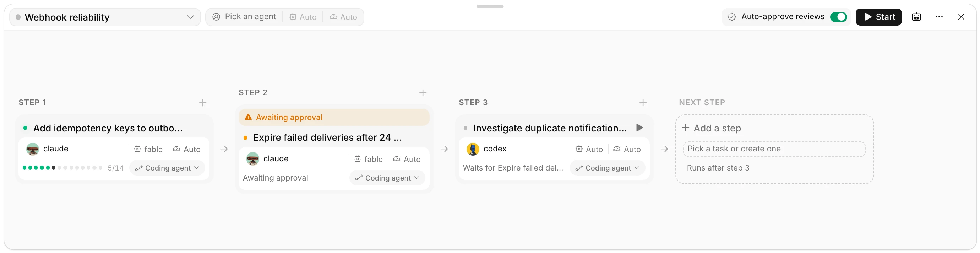
Task: Click STEP 2 header label
Action: (253, 92)
